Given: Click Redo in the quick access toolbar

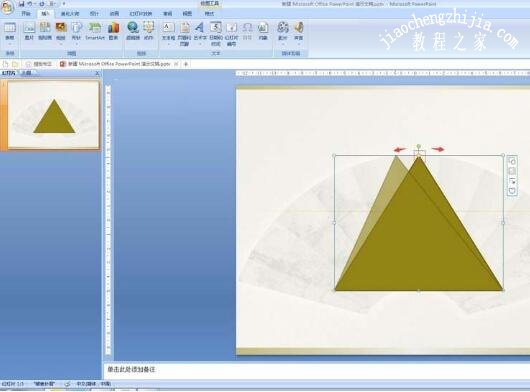Looking at the screenshot, I should (42, 4).
